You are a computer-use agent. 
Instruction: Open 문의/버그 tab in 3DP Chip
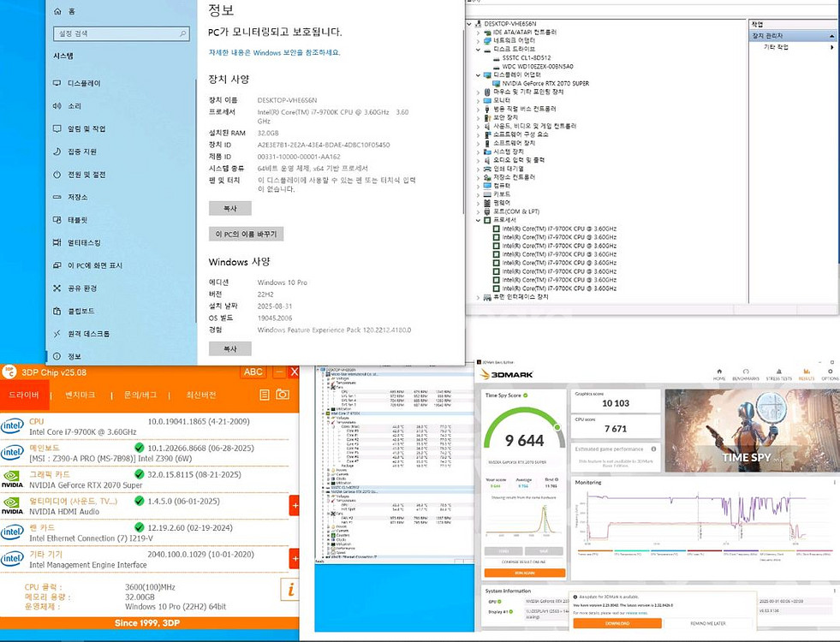coord(140,395)
